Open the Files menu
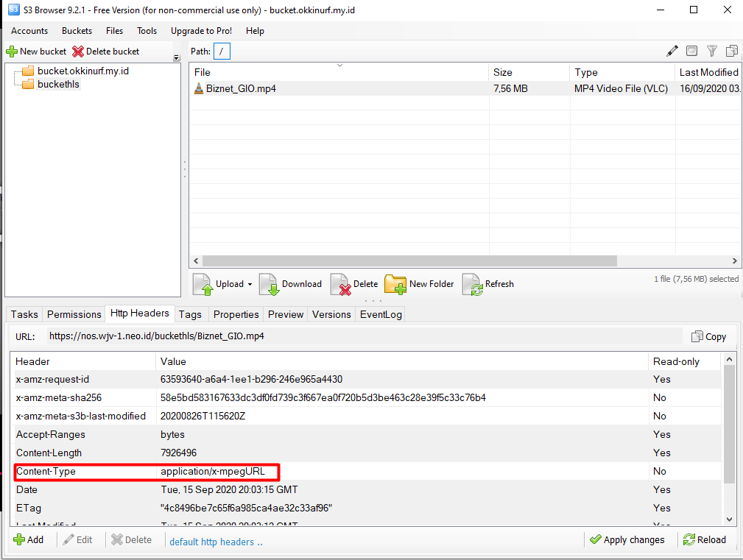The width and height of the screenshot is (743, 560). click(114, 31)
